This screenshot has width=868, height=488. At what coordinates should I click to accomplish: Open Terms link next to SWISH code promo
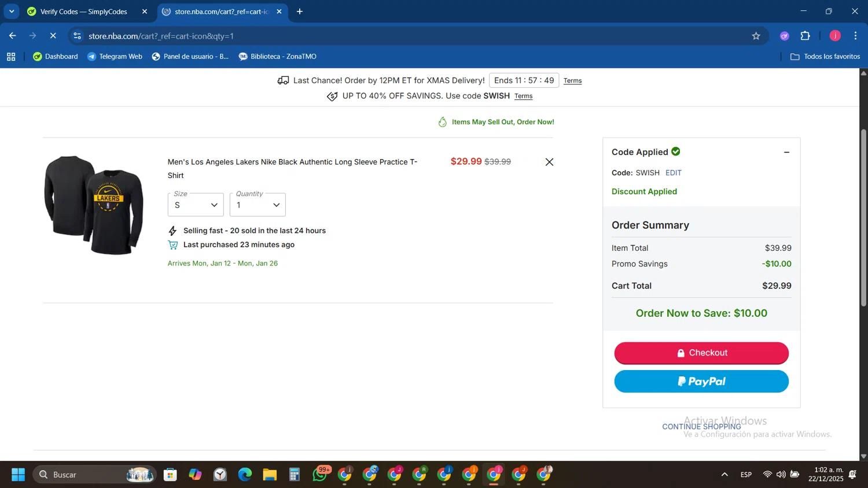pos(523,96)
